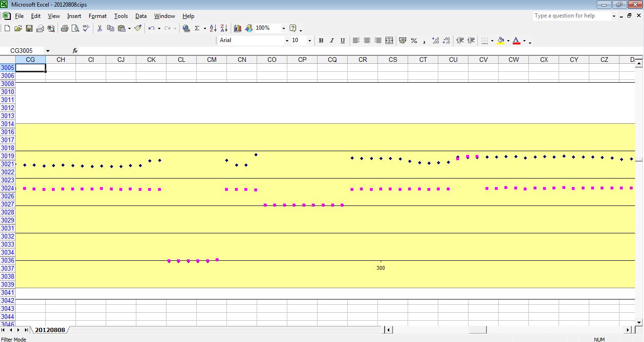Expand the Name Box dropdown arrow
Viewport: 644px width, 342px height.
pos(48,51)
